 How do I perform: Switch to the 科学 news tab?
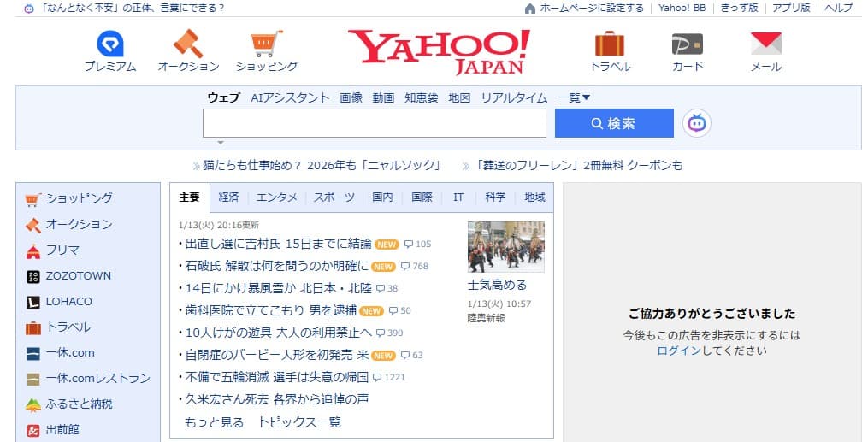click(x=495, y=197)
